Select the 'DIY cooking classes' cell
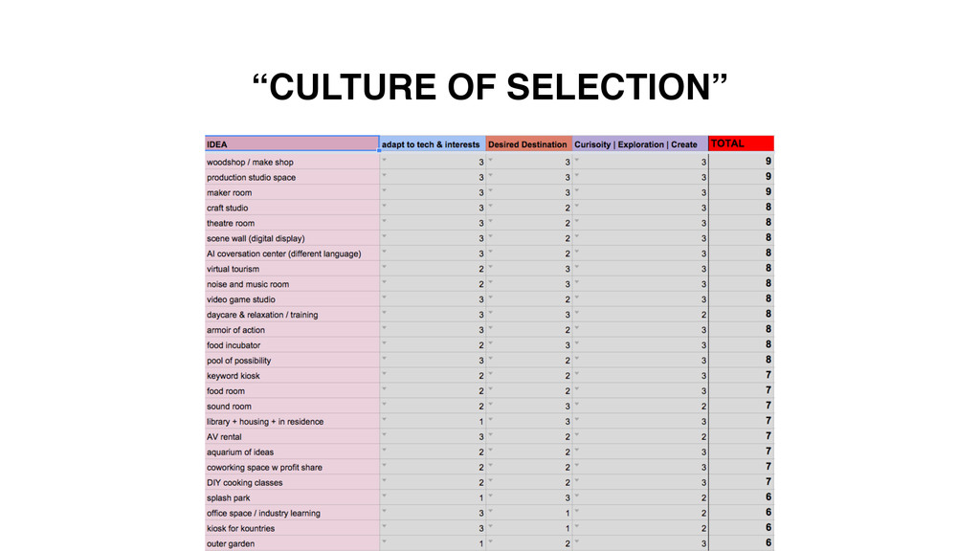 [x=292, y=482]
